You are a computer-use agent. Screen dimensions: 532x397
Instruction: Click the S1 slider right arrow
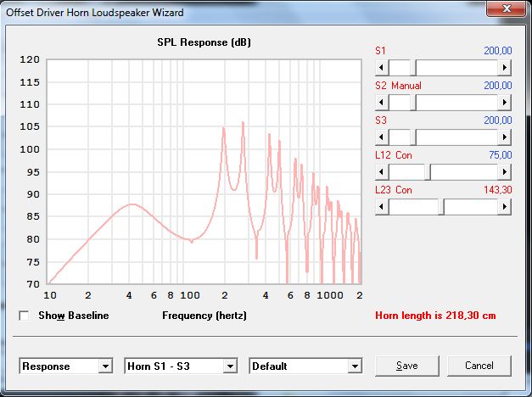[x=505, y=68]
